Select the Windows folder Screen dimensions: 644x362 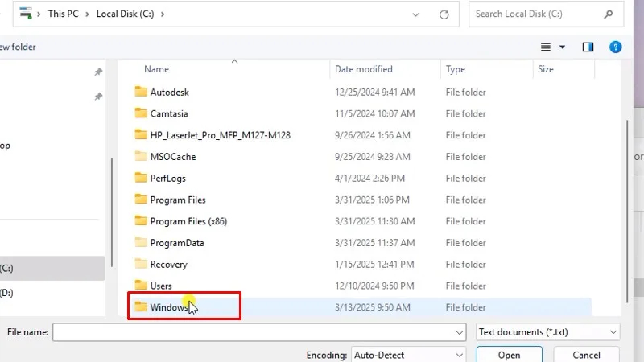(168, 307)
